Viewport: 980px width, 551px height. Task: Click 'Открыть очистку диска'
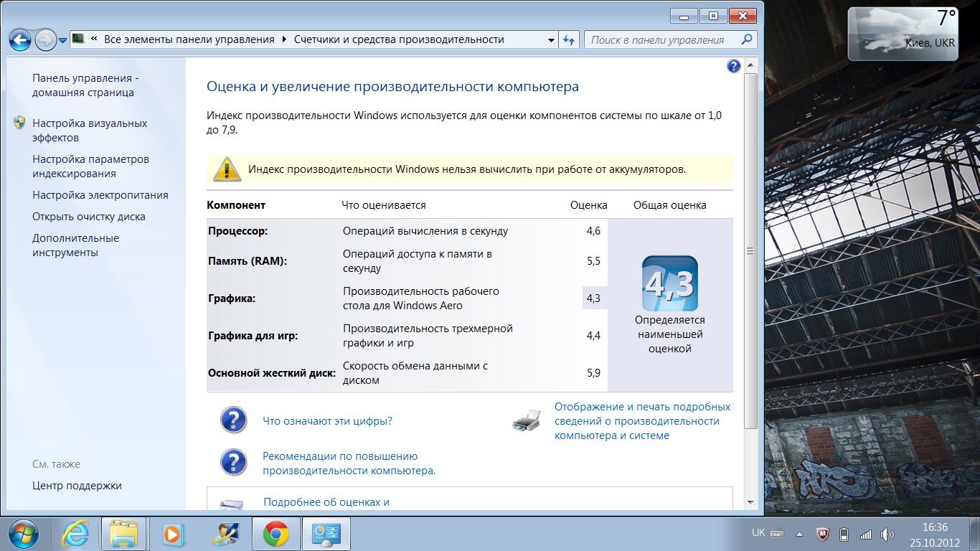pos(89,217)
